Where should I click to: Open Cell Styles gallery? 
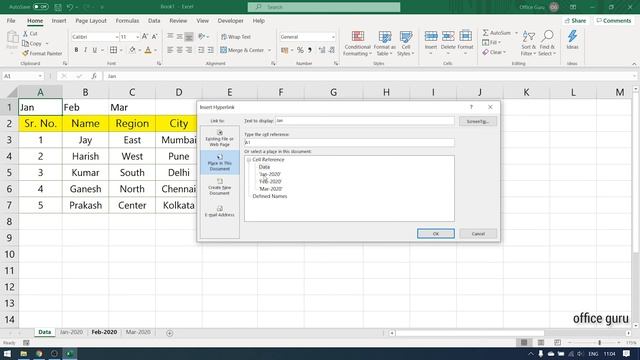coord(405,43)
